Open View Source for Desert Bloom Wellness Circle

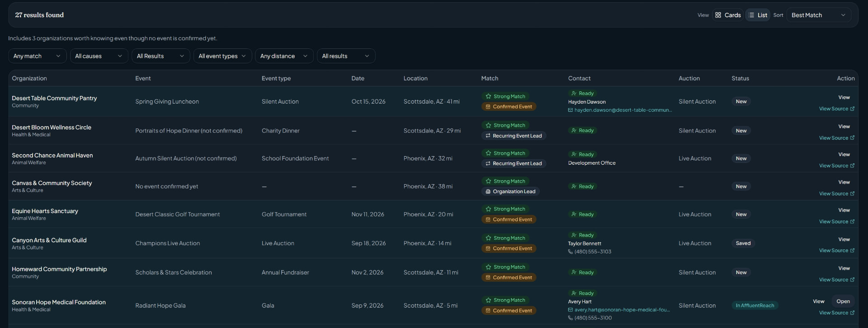tap(836, 138)
